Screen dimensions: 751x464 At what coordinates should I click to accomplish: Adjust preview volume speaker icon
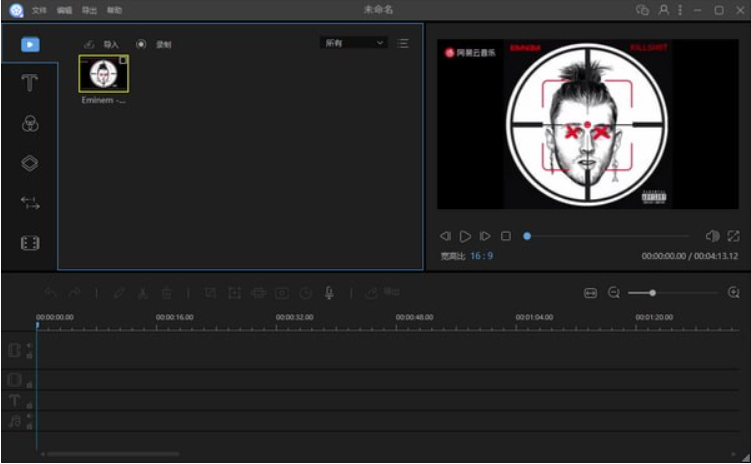pos(712,236)
